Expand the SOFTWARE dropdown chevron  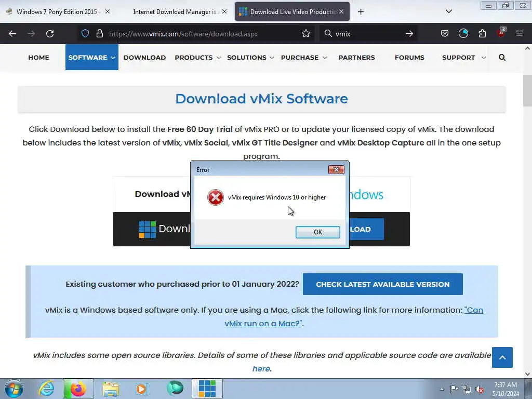coord(113,58)
